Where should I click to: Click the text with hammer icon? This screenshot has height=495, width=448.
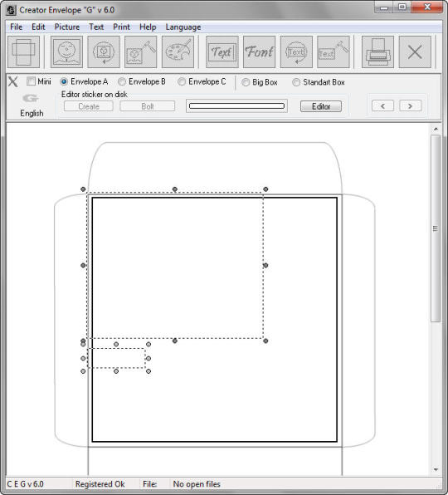click(x=334, y=51)
